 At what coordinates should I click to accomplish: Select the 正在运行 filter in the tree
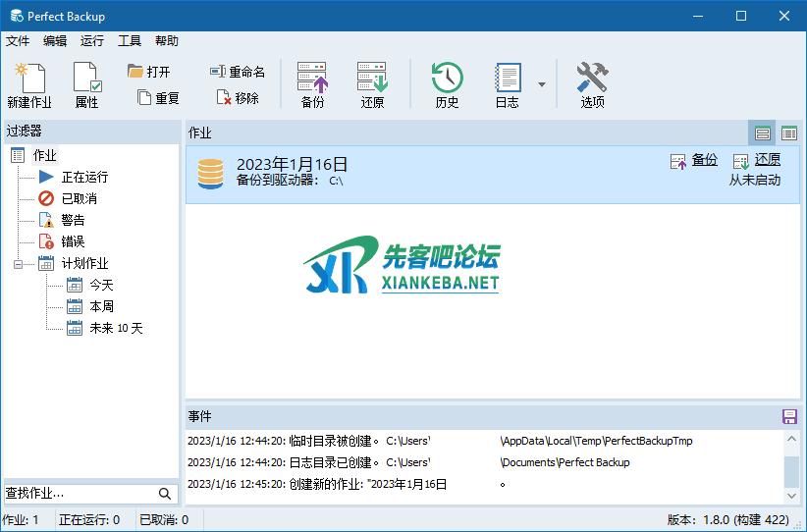tap(84, 177)
